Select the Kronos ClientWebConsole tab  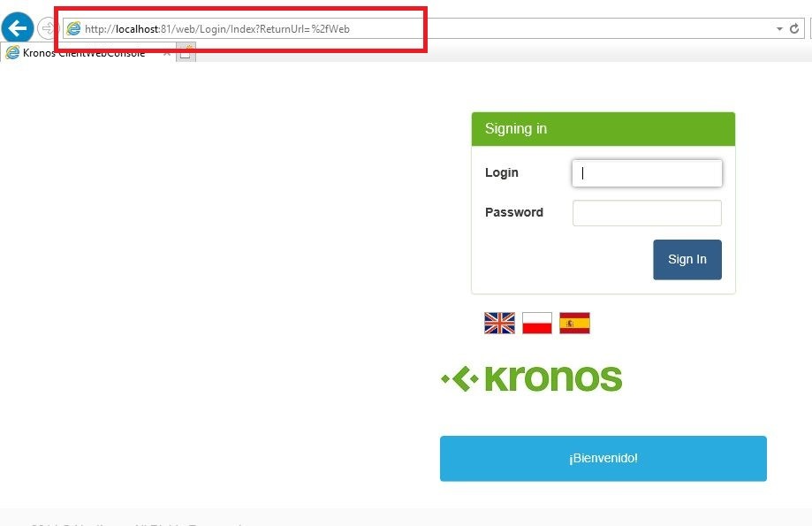click(x=84, y=53)
